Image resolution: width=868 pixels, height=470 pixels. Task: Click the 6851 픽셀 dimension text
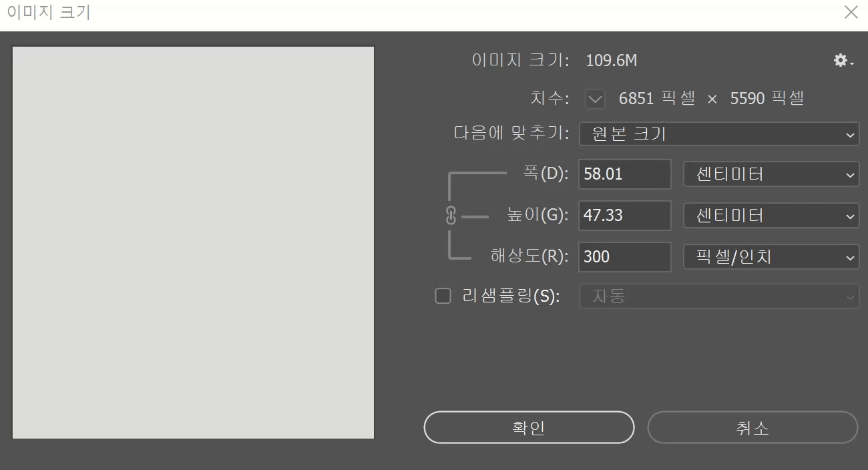pyautogui.click(x=657, y=99)
